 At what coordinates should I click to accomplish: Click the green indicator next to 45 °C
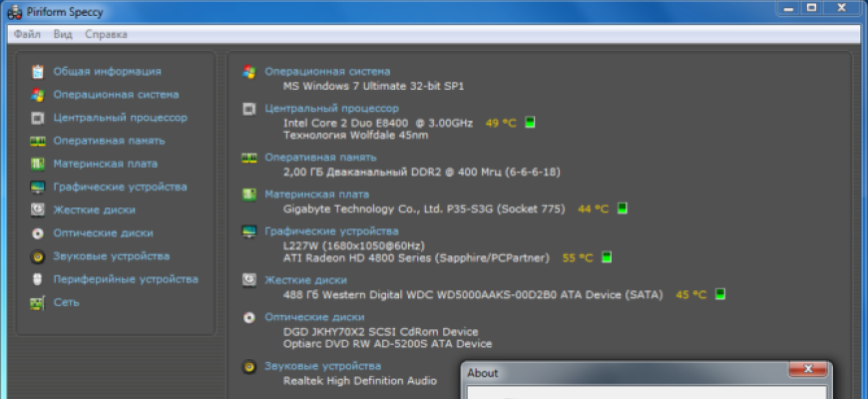coord(720,294)
